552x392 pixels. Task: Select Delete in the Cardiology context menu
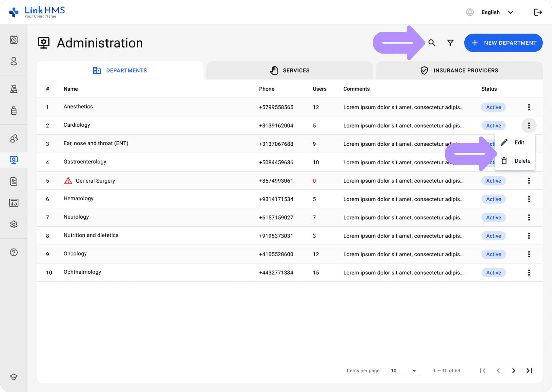pos(522,161)
